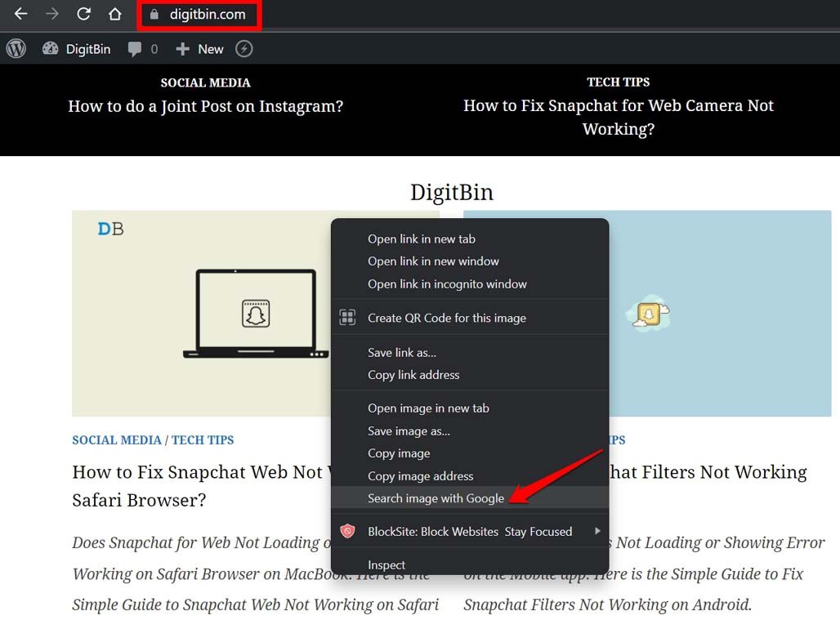Reload the page with refresh icon
This screenshot has height=620, width=840.
pos(83,14)
